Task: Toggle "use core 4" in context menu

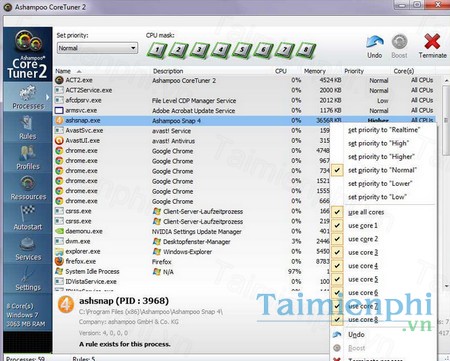Action: (384, 266)
